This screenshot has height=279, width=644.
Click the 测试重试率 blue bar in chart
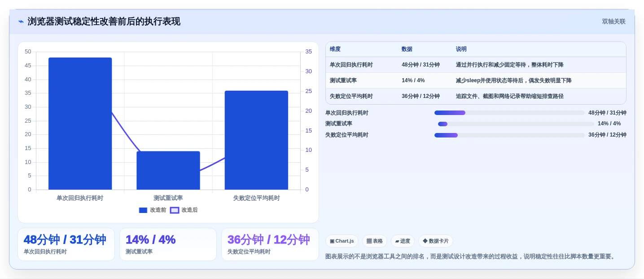[x=168, y=170]
